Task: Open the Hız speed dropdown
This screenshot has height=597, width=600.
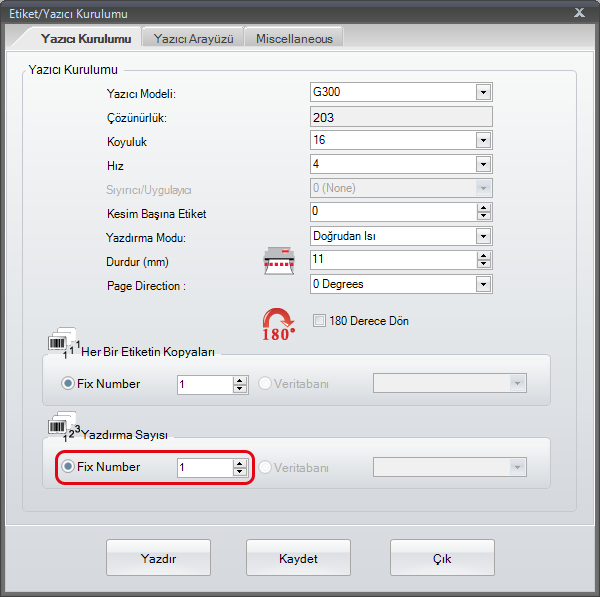Action: [x=484, y=164]
